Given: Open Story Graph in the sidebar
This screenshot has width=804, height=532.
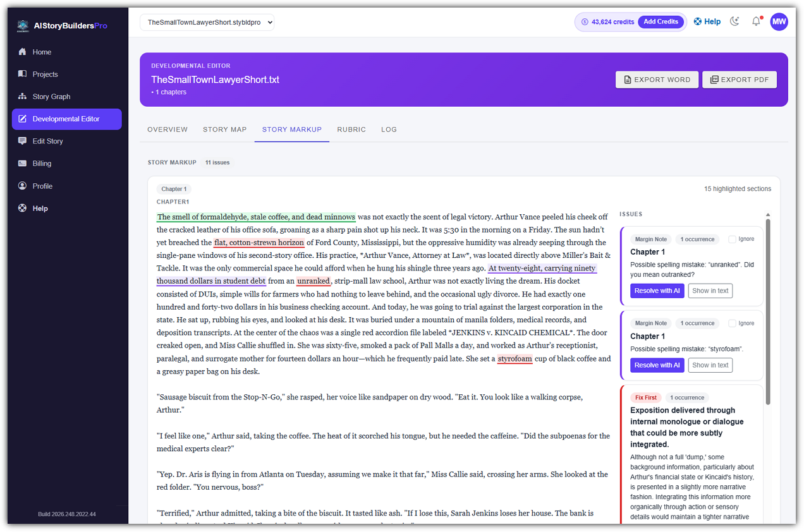Looking at the screenshot, I should tap(67, 97).
